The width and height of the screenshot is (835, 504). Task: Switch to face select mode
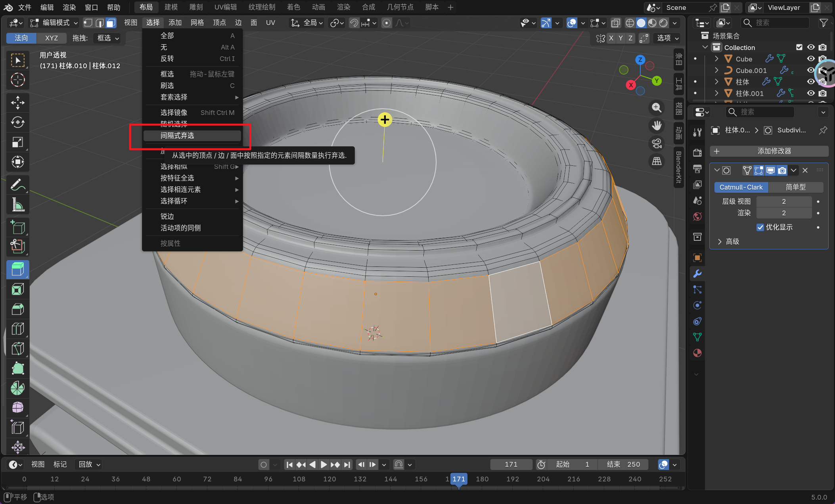click(x=111, y=23)
